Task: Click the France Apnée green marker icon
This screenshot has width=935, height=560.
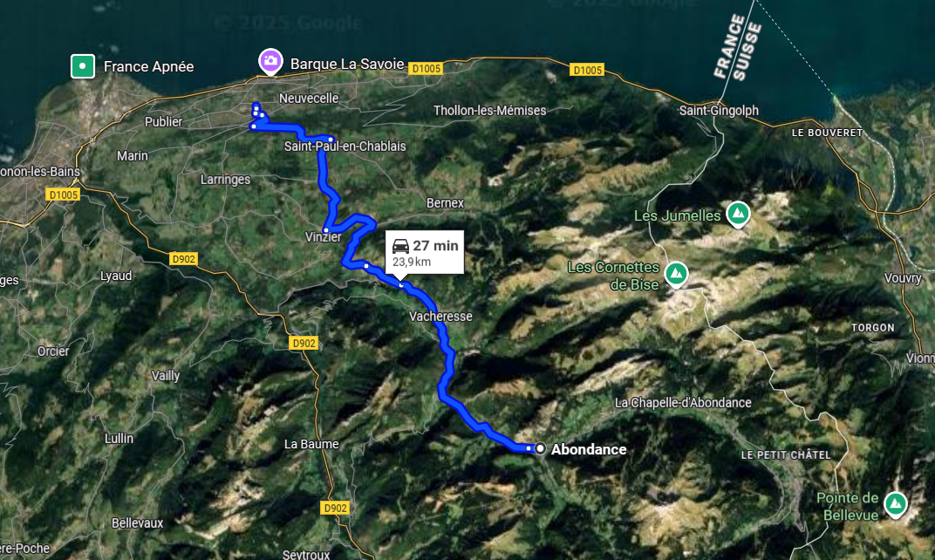Action: click(82, 66)
